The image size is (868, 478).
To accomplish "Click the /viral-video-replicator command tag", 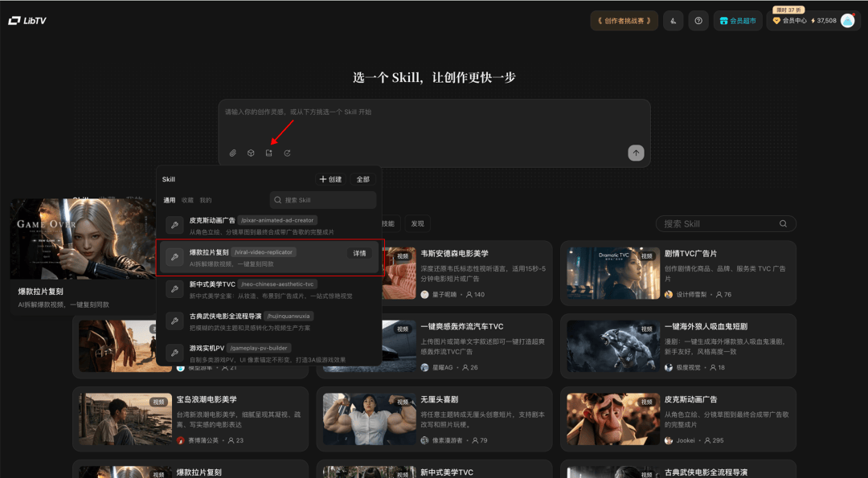I will [x=264, y=252].
